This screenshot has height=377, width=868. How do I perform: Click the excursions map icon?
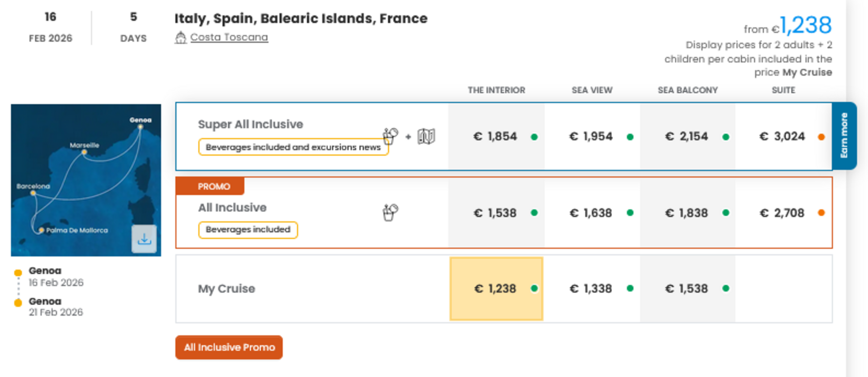pos(426,136)
